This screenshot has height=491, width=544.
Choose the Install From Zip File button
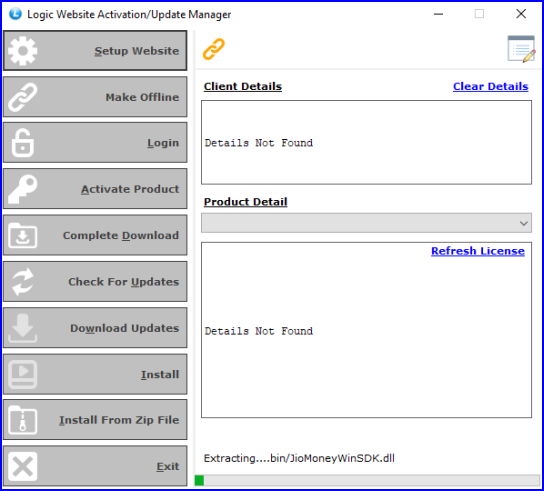pyautogui.click(x=95, y=420)
